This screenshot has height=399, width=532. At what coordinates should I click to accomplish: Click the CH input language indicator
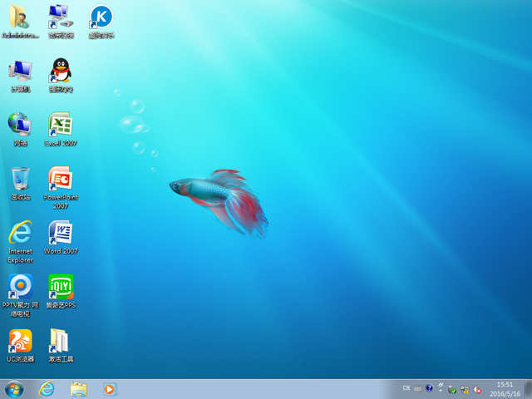406,388
